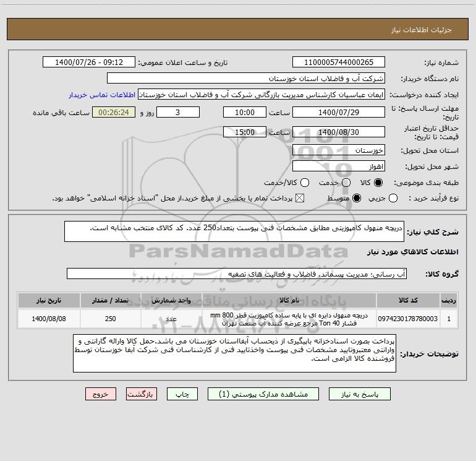This screenshot has width=476, height=461.
Task: Click the general need description box
Action: pos(234,231)
